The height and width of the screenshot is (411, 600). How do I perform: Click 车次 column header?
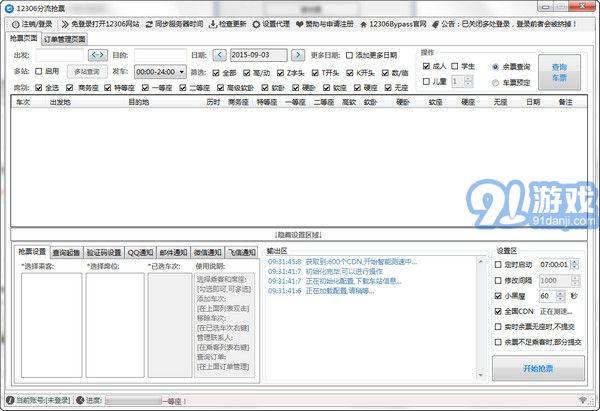coord(23,102)
